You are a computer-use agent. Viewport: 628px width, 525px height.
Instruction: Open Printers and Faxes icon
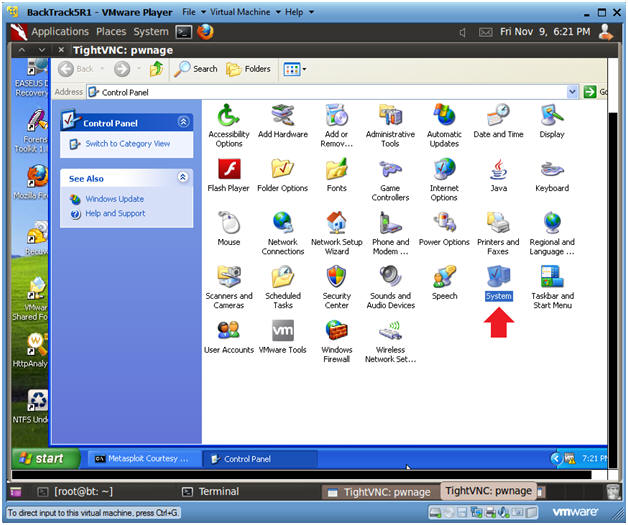pyautogui.click(x=498, y=233)
